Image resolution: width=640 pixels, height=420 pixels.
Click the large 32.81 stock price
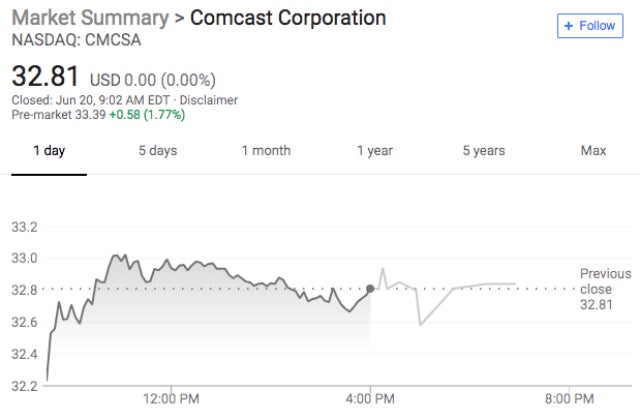tap(45, 76)
